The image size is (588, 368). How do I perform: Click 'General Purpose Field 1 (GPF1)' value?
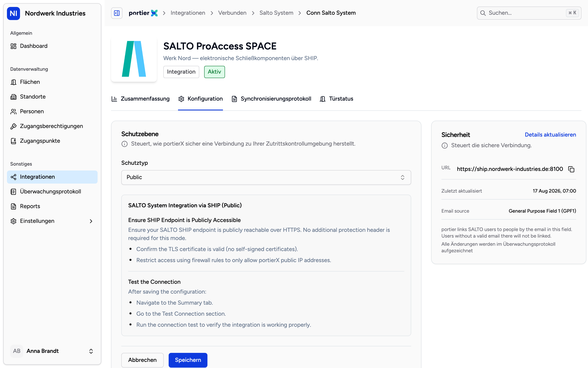542,211
